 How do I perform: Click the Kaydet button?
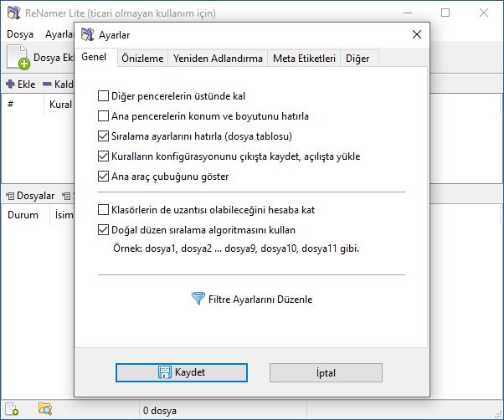click(x=182, y=372)
